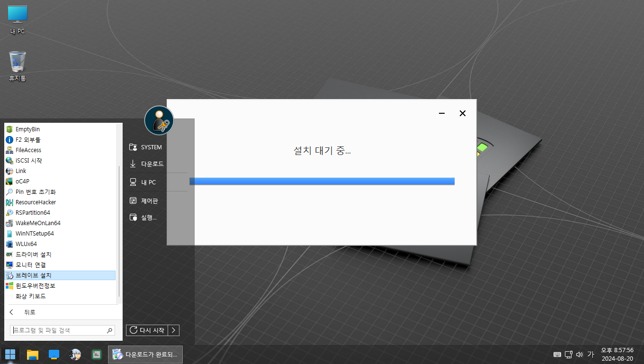
Task: Click the 다시 시작 restart button
Action: [x=147, y=330]
